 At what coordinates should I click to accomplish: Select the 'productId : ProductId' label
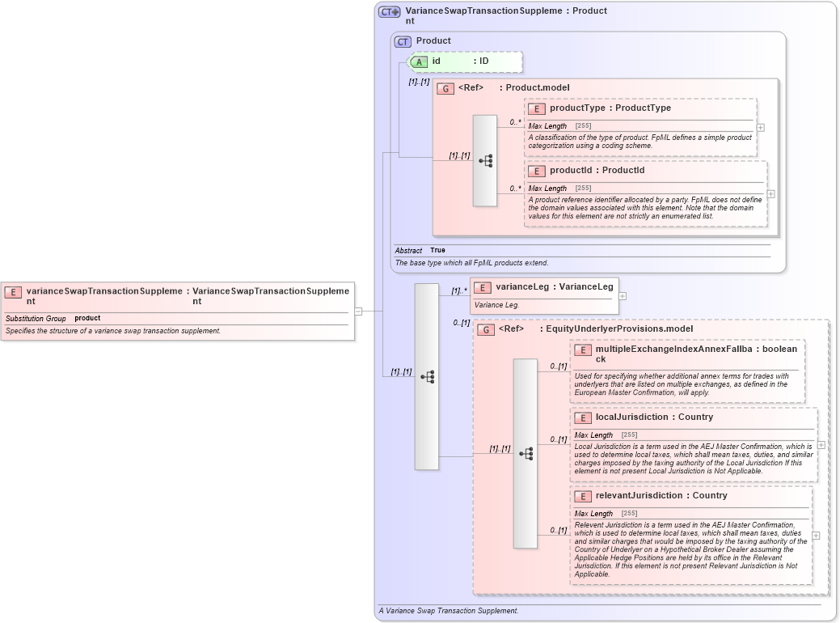[x=597, y=170]
